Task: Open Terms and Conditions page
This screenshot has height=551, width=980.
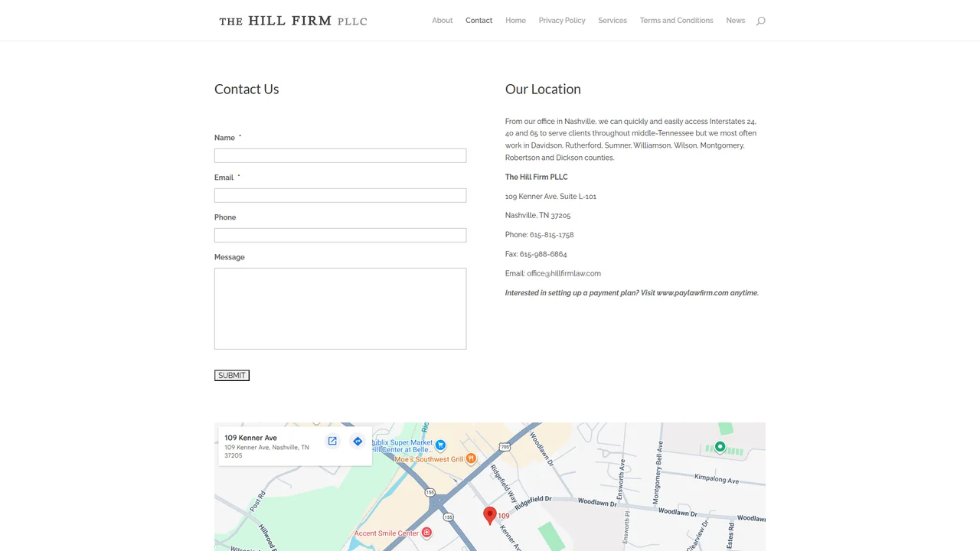Action: (677, 21)
